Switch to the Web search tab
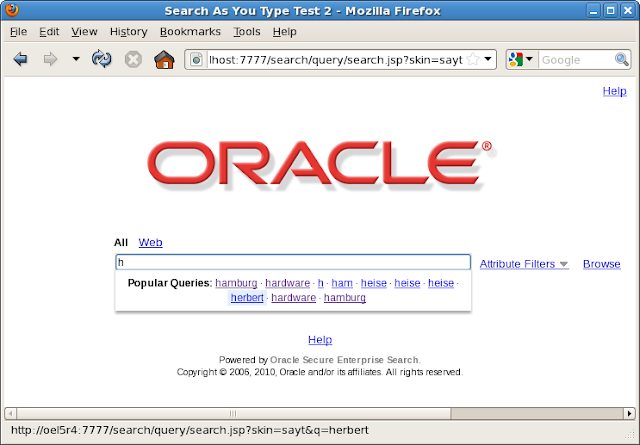This screenshot has height=445, width=640. [150, 243]
